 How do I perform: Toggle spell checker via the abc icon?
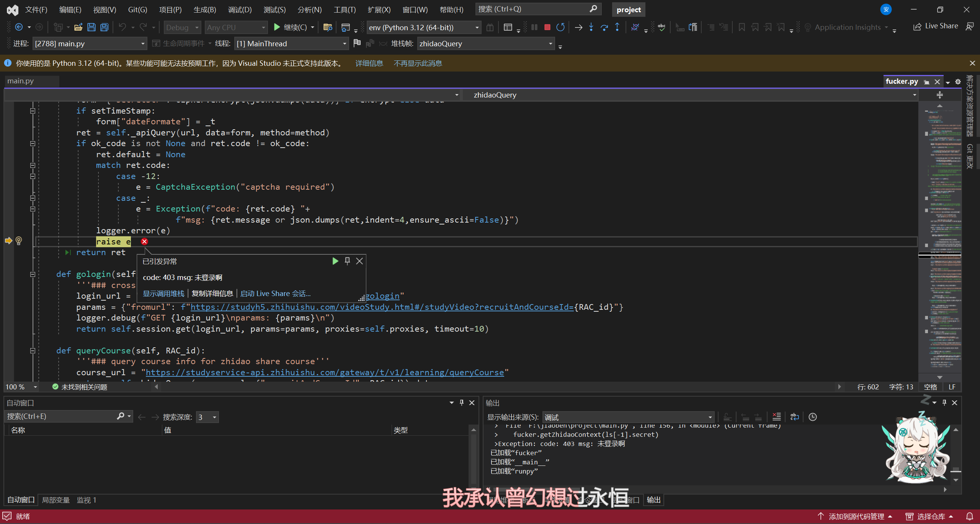(661, 27)
